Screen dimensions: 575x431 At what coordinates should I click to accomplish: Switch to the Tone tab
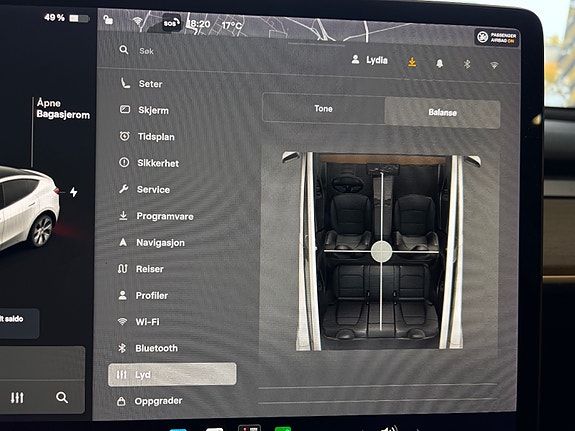(x=323, y=109)
